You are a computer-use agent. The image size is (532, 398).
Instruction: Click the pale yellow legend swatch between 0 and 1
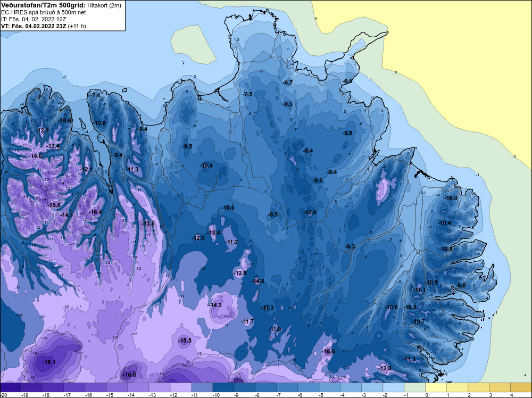pyautogui.click(x=436, y=387)
